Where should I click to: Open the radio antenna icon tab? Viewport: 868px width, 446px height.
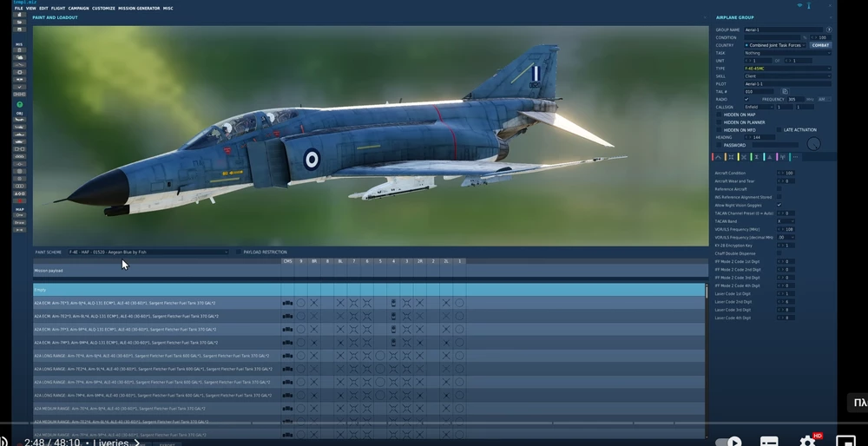[782, 157]
